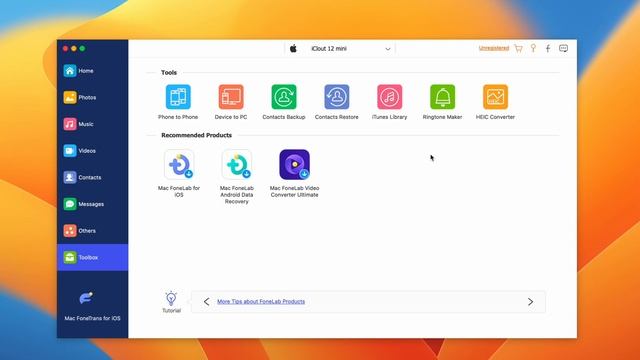Open the Phone to Phone tool
This screenshot has height=360, width=640.
point(178,97)
